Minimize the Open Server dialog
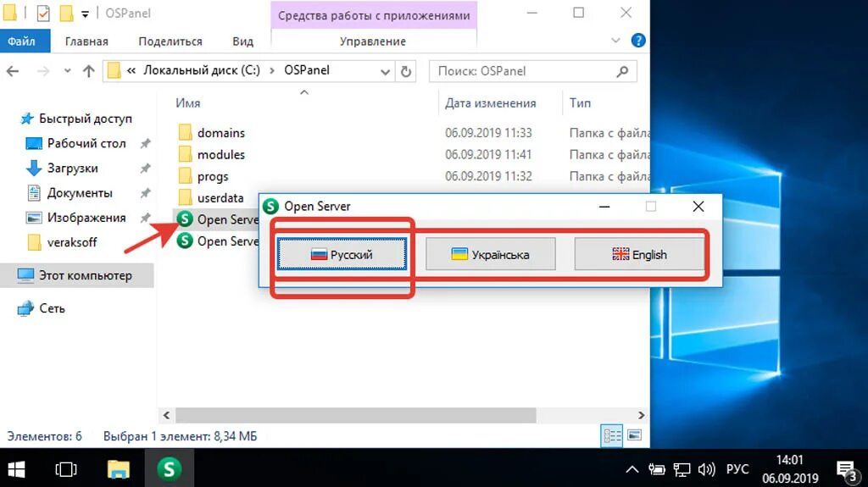Image resolution: width=868 pixels, height=487 pixels. tap(604, 207)
